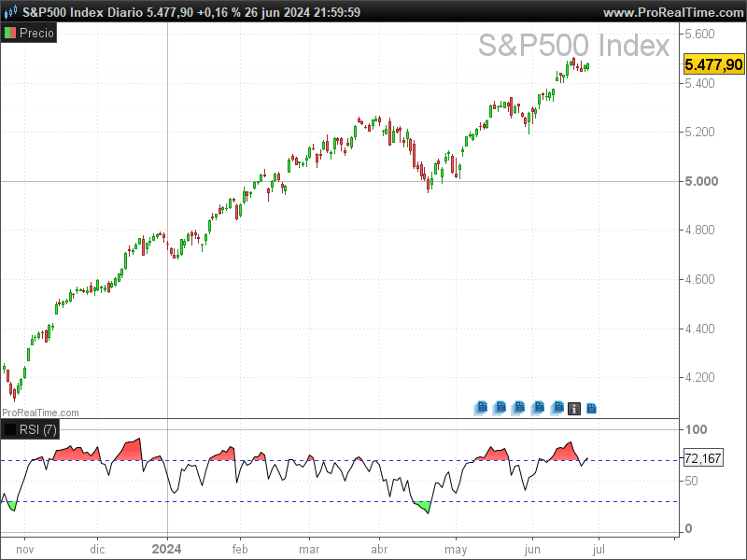Click the 2024 year marker on time axis
The width and height of the screenshot is (747, 560).
coord(166,549)
